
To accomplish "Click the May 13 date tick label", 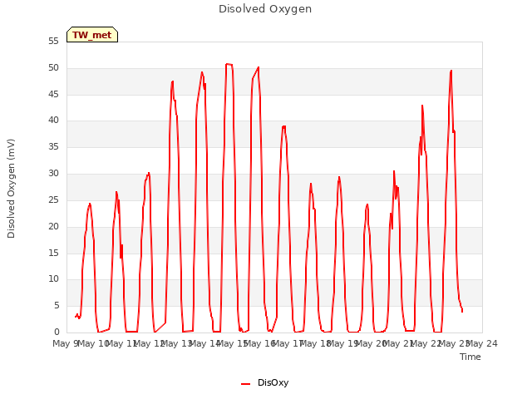I will (x=177, y=343).
